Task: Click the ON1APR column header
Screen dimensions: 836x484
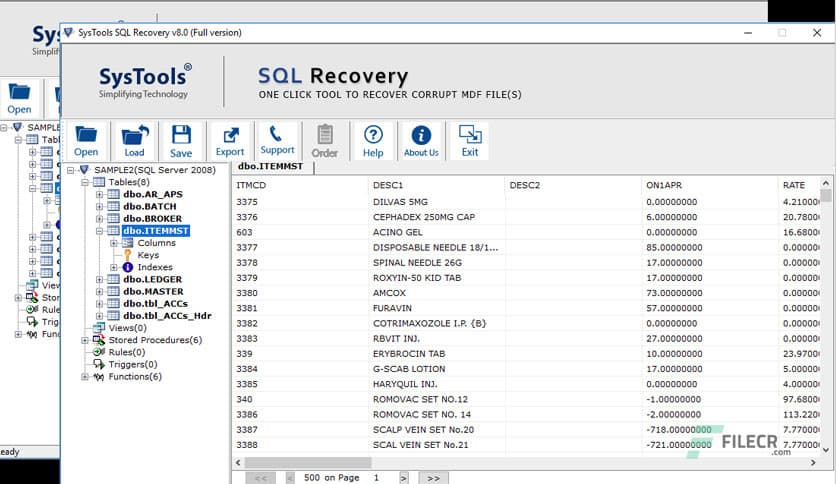Action: pyautogui.click(x=710, y=185)
